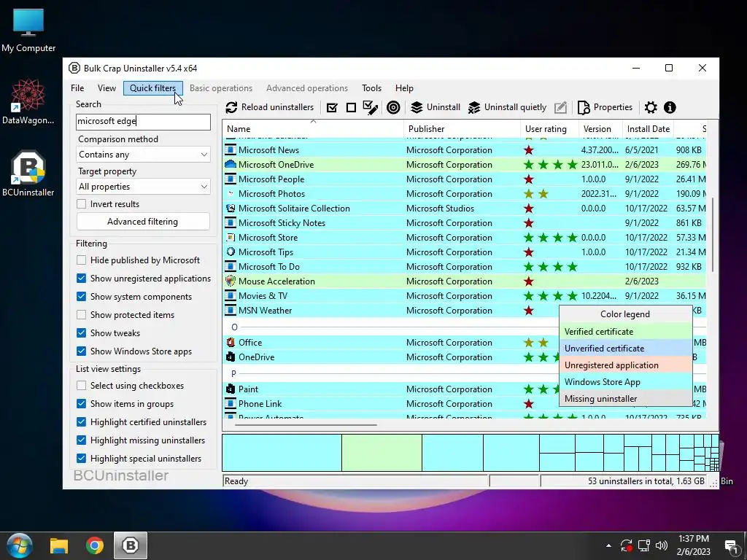The height and width of the screenshot is (560, 747).
Task: Sort list by Name column header
Action: pos(313,128)
